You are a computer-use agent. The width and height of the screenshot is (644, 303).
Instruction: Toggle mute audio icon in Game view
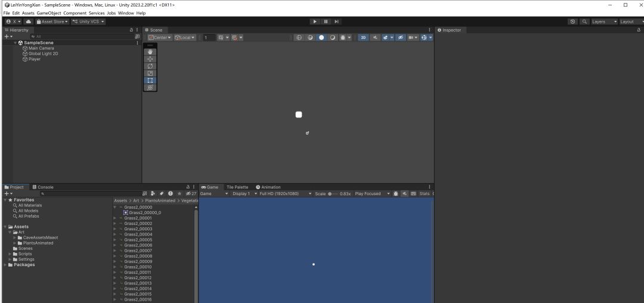404,193
